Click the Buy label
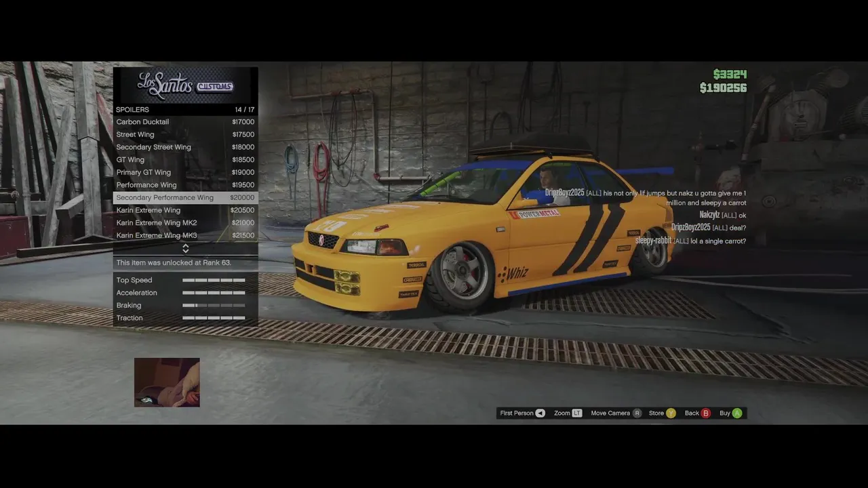This screenshot has height=488, width=868. tap(725, 413)
